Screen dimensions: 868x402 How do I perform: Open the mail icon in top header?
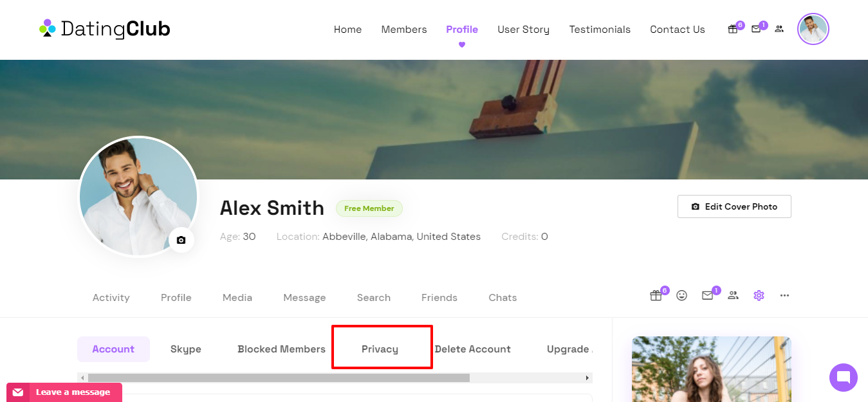(756, 29)
